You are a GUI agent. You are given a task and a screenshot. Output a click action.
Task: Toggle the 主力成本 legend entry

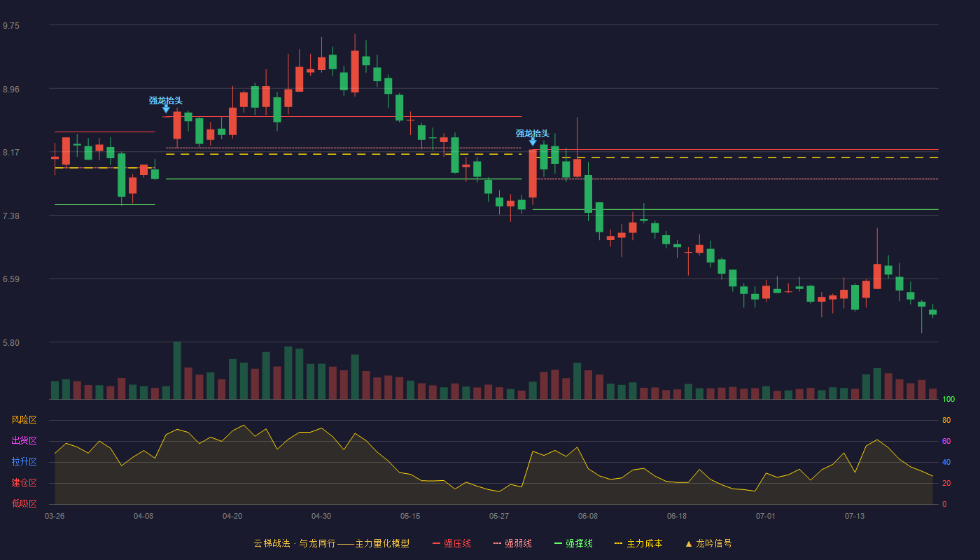pyautogui.click(x=638, y=543)
